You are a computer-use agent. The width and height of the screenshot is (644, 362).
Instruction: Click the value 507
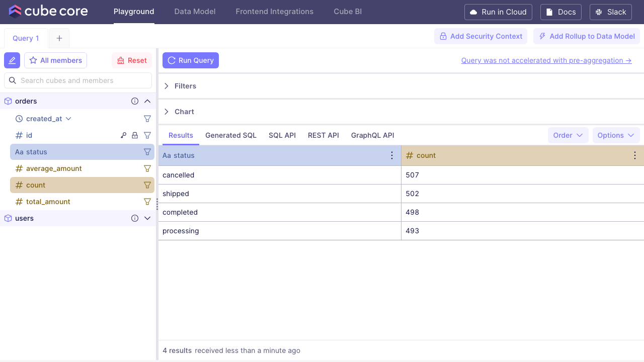(413, 175)
